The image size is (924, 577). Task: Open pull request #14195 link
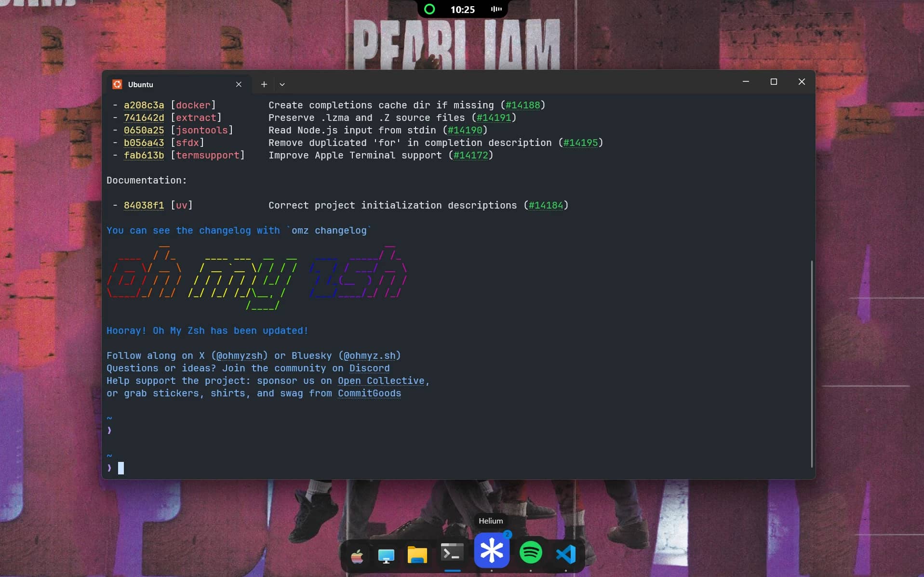[580, 143]
